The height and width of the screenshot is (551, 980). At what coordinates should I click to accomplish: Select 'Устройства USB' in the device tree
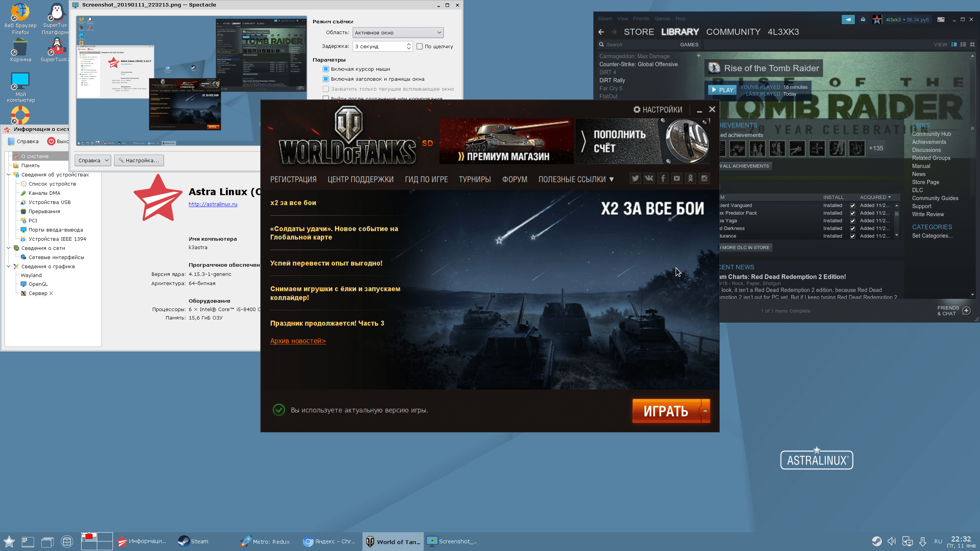(49, 202)
